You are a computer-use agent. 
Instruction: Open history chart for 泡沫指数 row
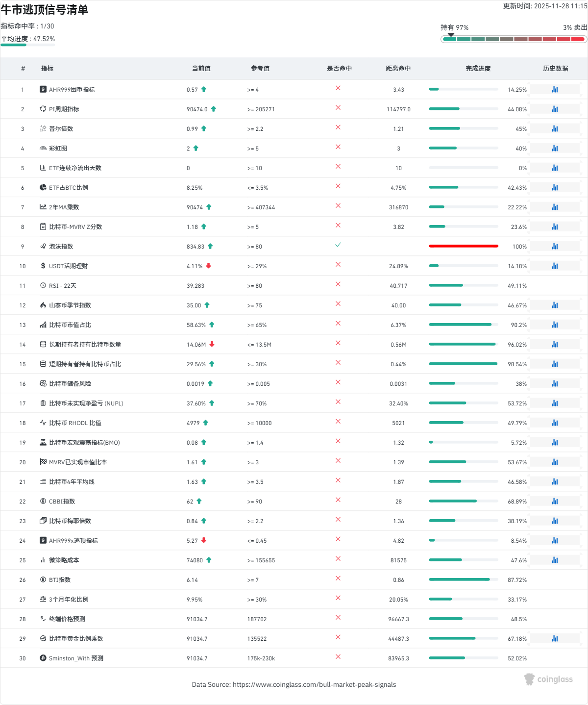click(x=555, y=246)
